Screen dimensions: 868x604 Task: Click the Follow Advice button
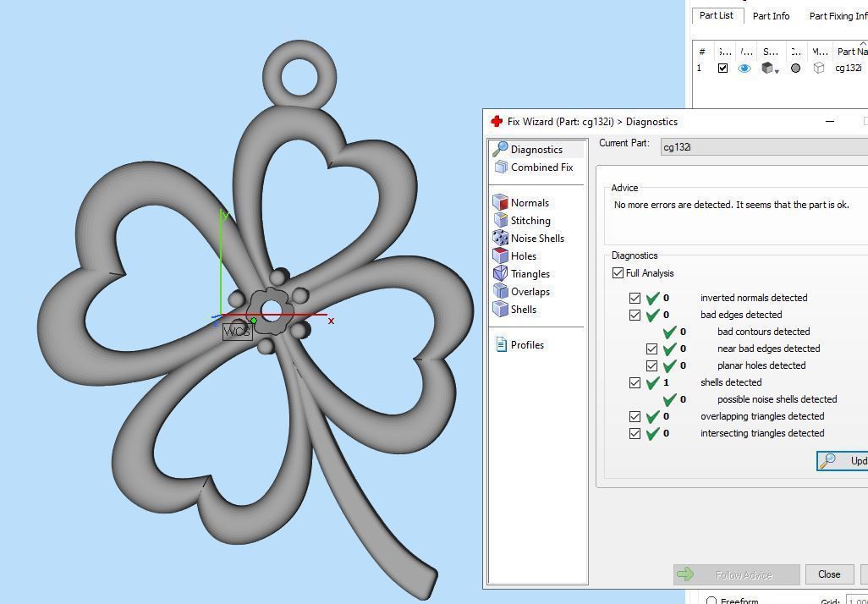[736, 574]
